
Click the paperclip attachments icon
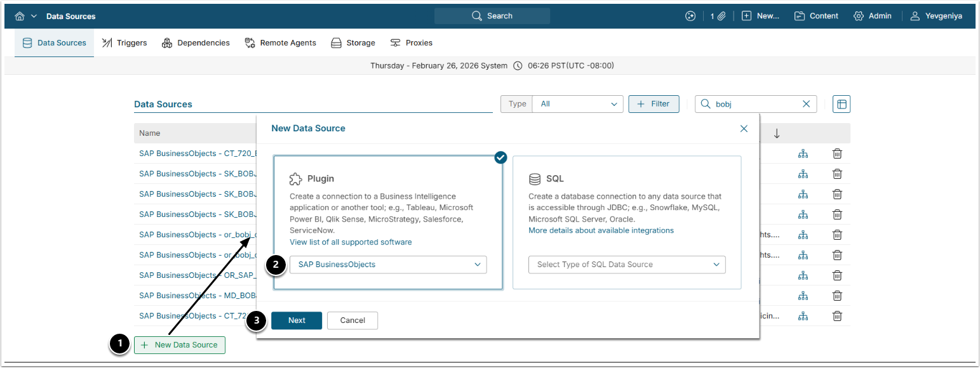click(x=722, y=16)
